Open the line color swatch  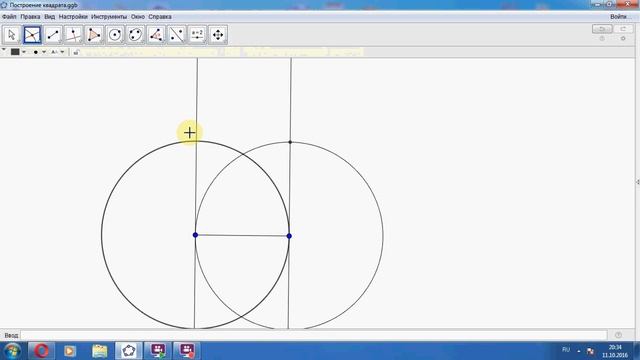[x=15, y=52]
